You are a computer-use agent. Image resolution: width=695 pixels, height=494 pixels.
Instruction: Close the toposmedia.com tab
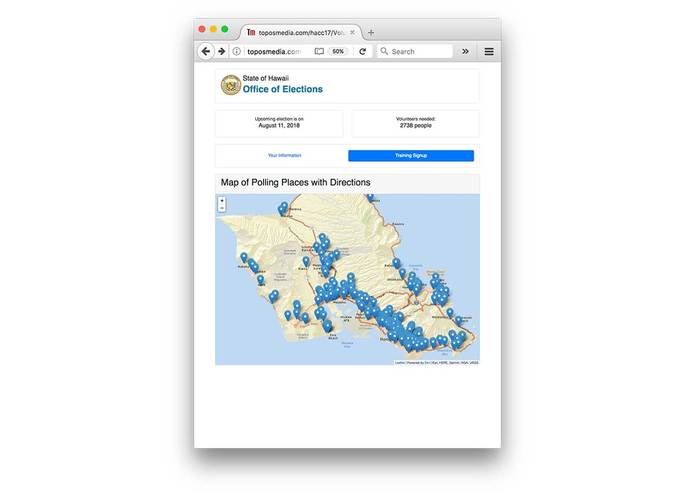352,32
